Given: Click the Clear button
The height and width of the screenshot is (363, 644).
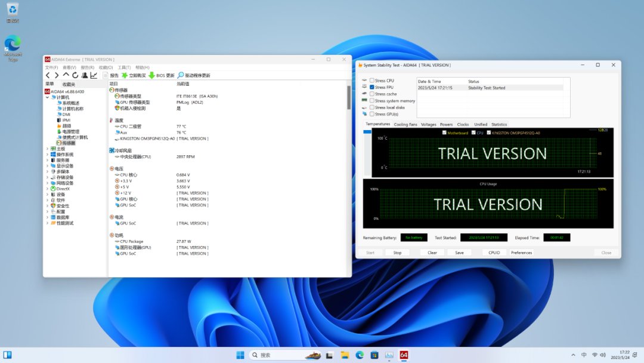Looking at the screenshot, I should point(432,253).
